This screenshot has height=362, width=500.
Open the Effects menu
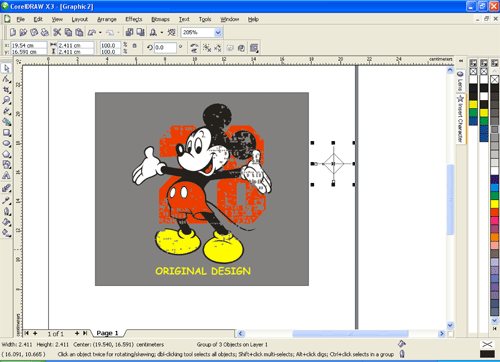click(x=134, y=19)
